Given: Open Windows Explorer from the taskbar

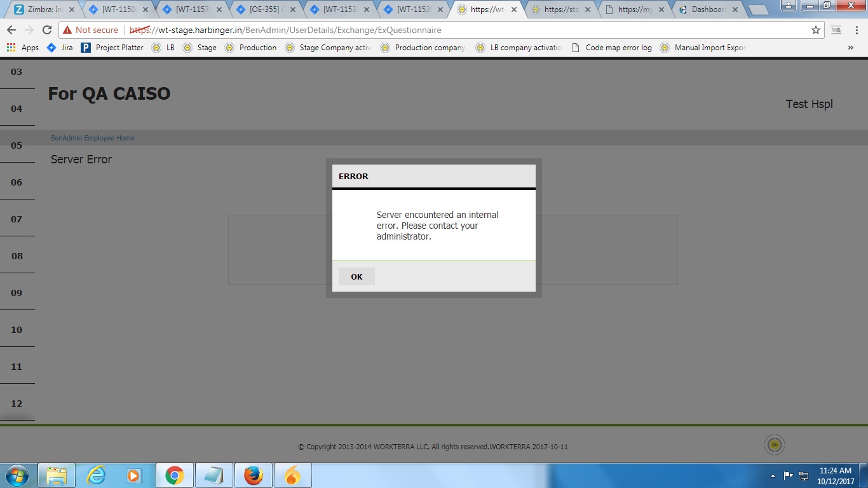Looking at the screenshot, I should click(57, 475).
